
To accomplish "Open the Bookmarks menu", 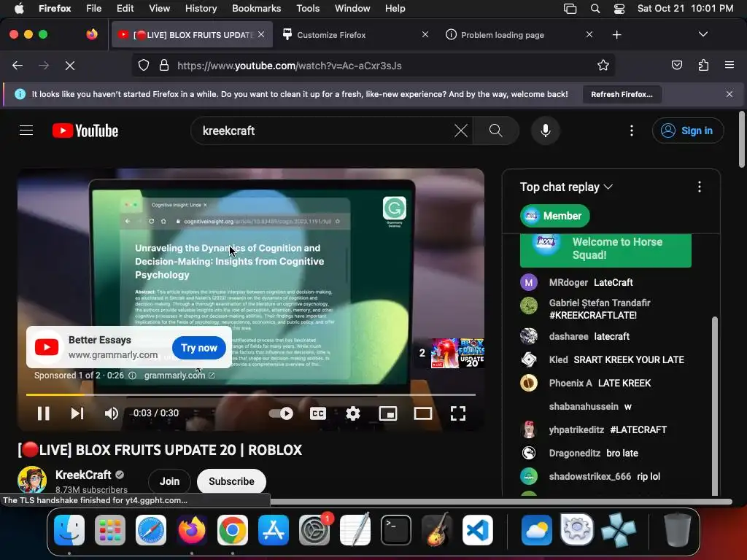I will click(x=256, y=8).
